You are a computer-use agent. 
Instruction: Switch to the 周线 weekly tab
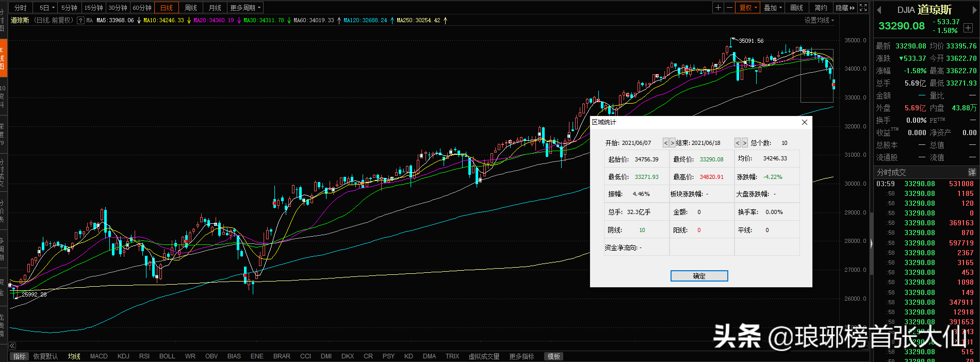[191, 8]
